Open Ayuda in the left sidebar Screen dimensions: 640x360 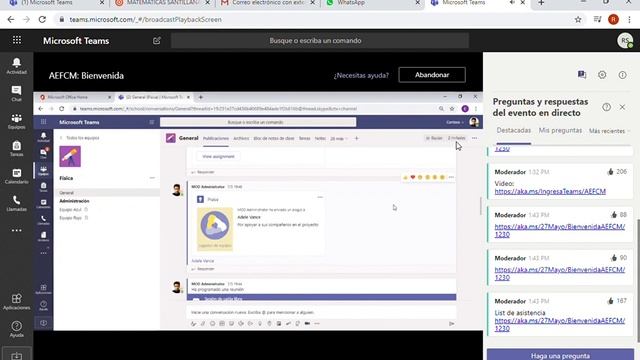(x=16, y=329)
